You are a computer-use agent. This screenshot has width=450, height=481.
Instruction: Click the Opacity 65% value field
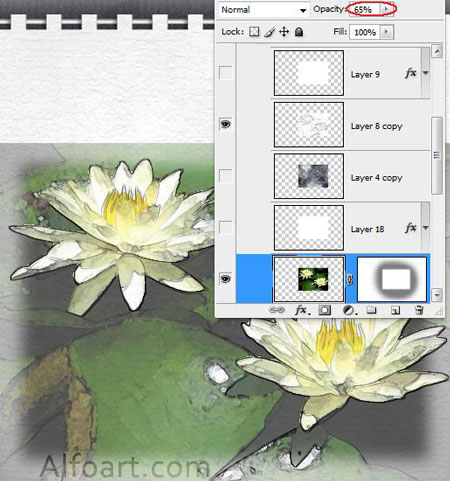(x=364, y=9)
